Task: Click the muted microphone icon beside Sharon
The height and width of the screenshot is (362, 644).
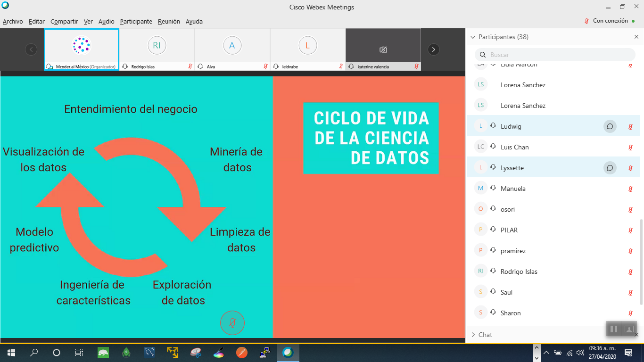Action: pos(630,313)
